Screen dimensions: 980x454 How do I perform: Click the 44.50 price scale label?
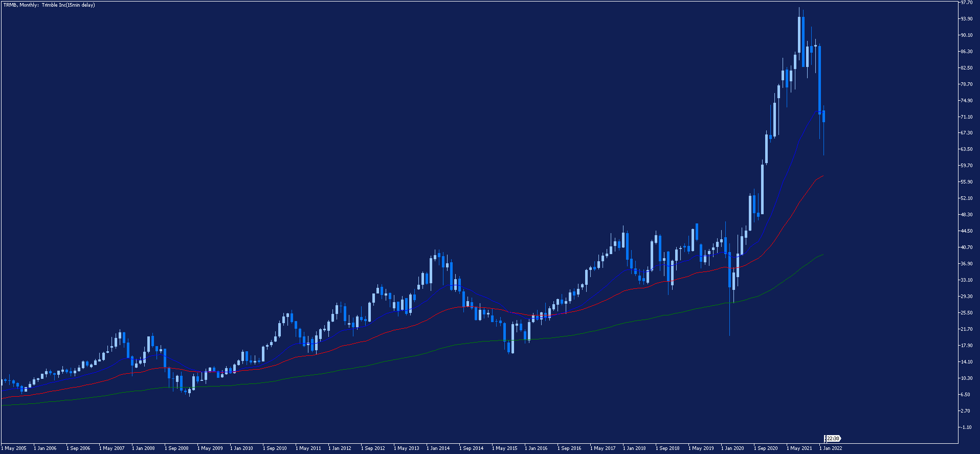click(967, 231)
